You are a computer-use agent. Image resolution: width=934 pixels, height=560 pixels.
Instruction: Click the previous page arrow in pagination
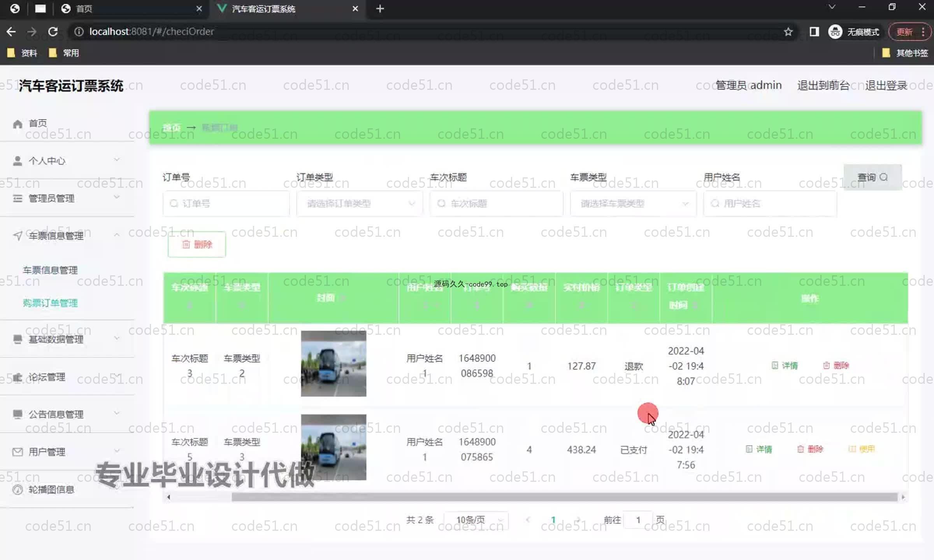click(x=528, y=520)
